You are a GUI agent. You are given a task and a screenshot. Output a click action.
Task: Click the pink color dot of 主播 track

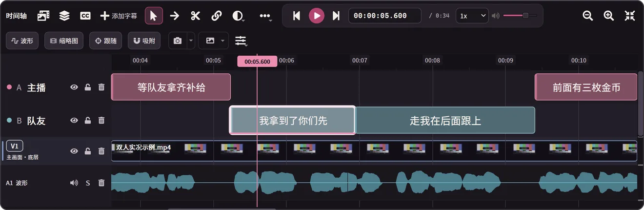pyautogui.click(x=9, y=87)
